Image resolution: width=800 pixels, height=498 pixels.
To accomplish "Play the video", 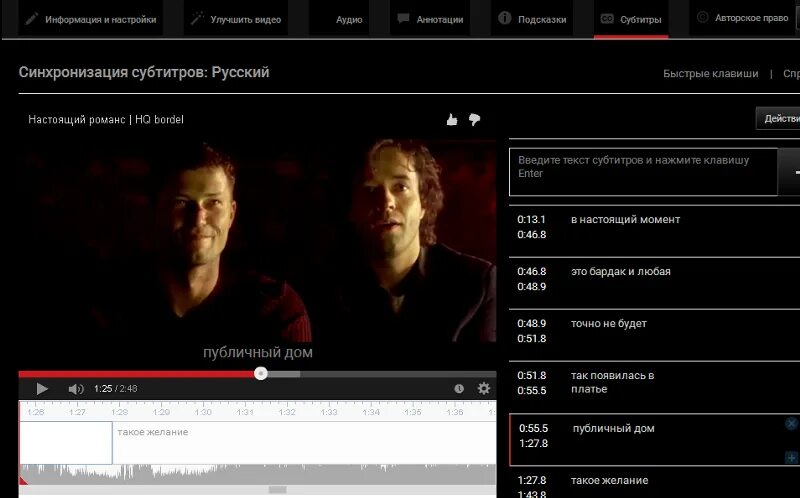I will (42, 389).
